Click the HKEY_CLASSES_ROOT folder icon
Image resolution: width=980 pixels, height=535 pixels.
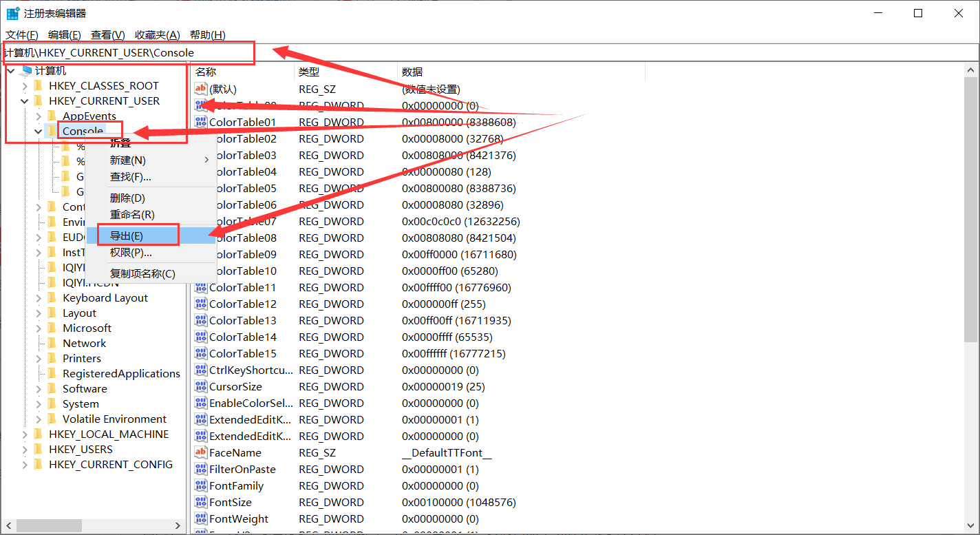39,85
